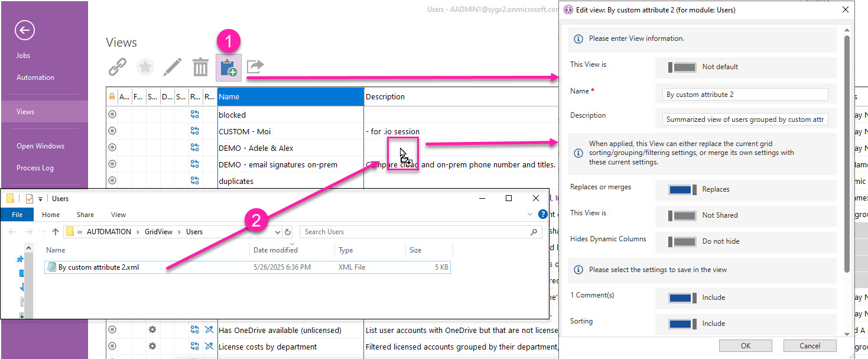
Task: Click the link (chain) icon in Views toolbar
Action: click(117, 67)
